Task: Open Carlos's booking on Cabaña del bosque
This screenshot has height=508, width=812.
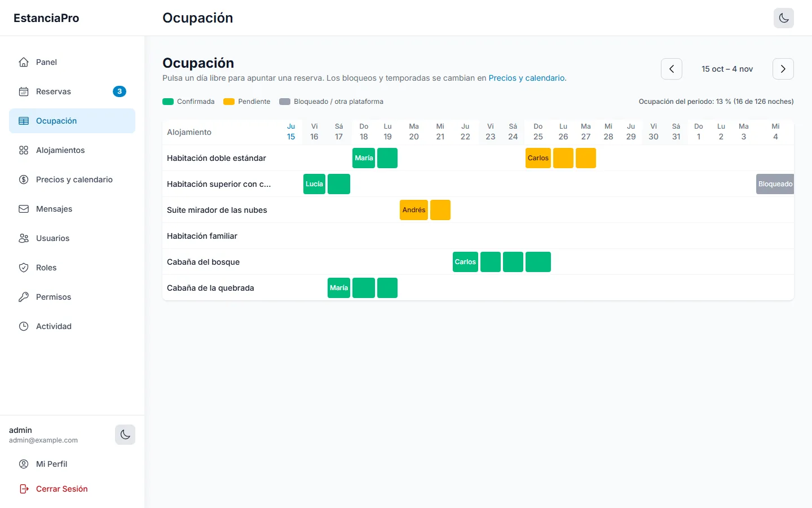Action: pos(465,262)
